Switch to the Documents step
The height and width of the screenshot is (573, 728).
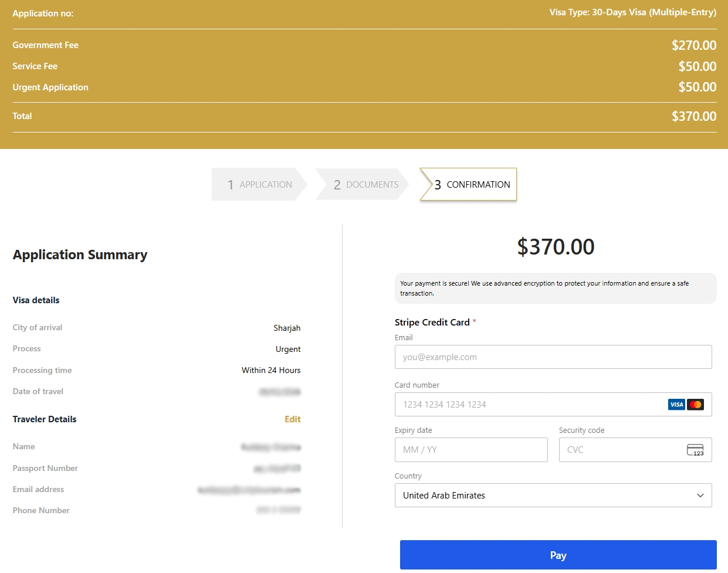(x=365, y=184)
